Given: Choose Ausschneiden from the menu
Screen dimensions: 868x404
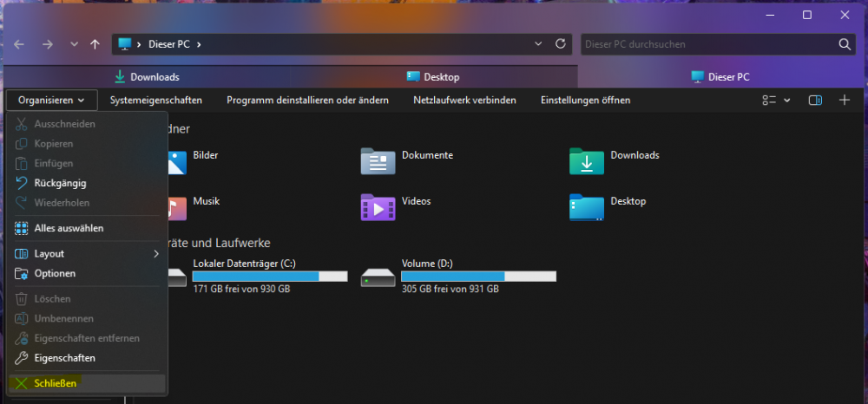Looking at the screenshot, I should tap(88, 124).
